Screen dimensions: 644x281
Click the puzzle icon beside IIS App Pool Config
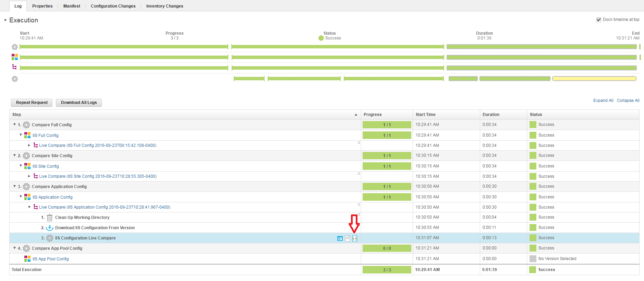(27, 259)
